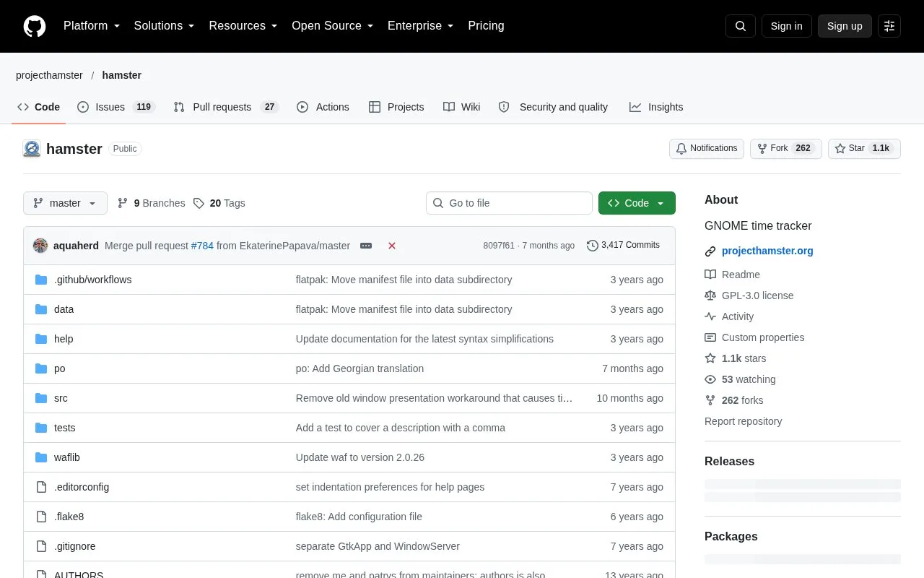Open the search magnifier button
This screenshot has height=578, width=924.
[741, 26]
